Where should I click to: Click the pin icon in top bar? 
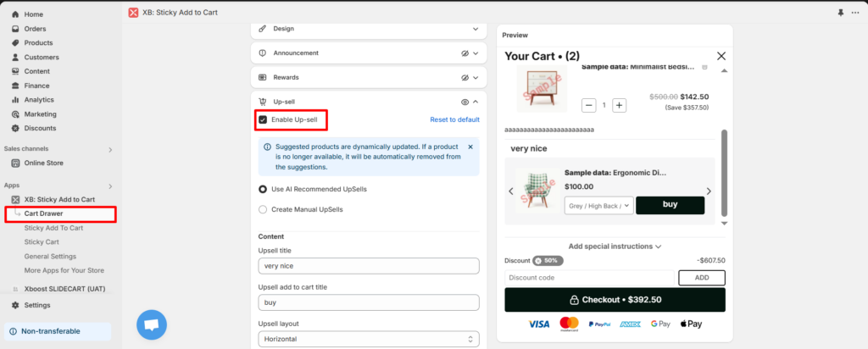coord(840,13)
